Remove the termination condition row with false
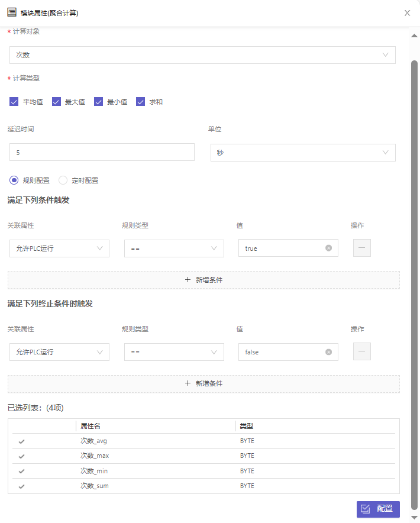This screenshot has width=420, height=523. 362,351
